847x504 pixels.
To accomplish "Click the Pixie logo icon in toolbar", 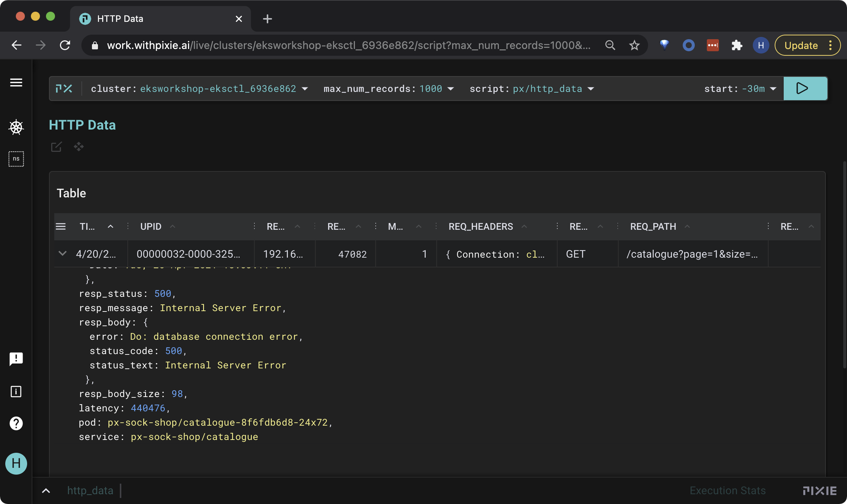I will (64, 89).
